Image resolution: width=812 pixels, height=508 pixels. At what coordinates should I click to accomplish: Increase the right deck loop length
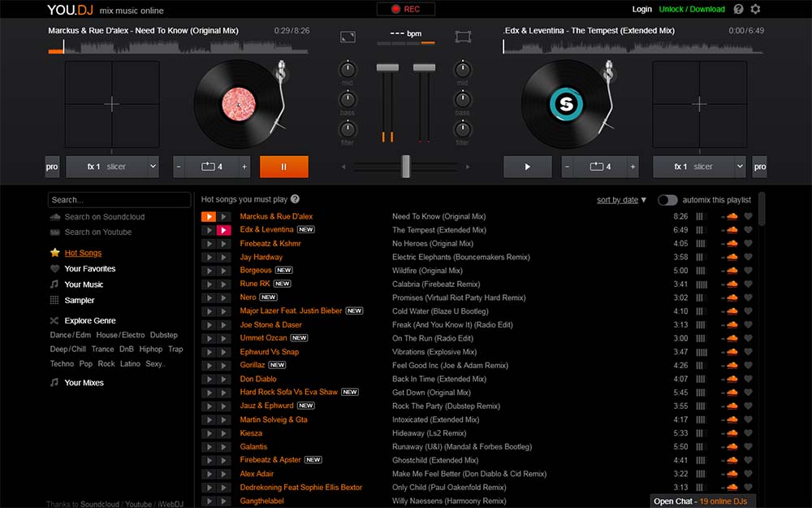(x=633, y=167)
